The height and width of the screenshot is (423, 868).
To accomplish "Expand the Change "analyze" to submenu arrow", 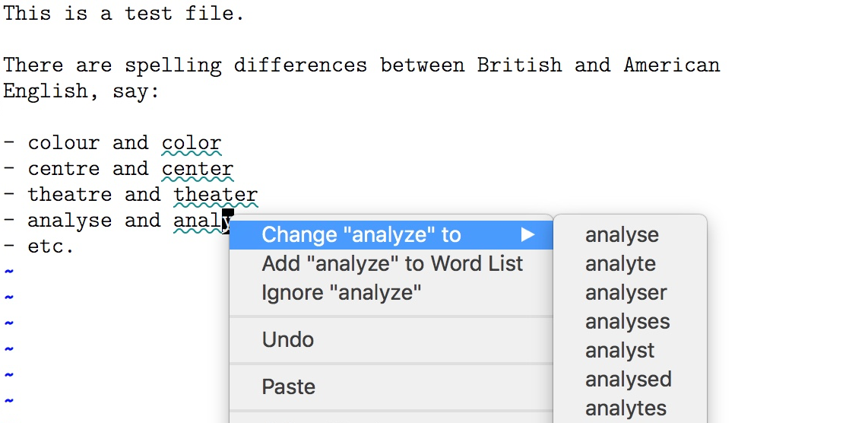I will [528, 235].
